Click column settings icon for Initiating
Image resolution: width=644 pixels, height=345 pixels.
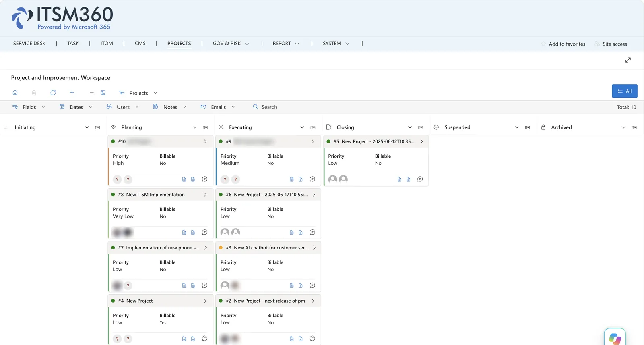(97, 127)
